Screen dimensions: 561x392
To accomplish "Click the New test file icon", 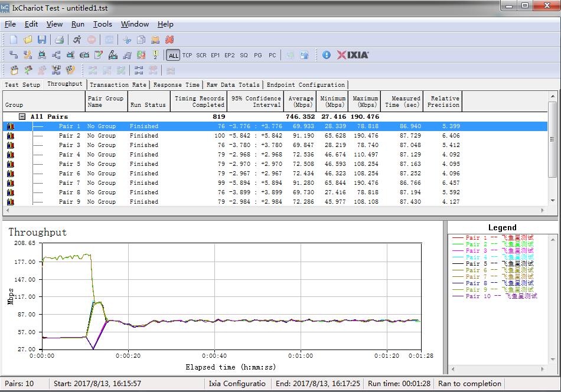I will coord(14,40).
